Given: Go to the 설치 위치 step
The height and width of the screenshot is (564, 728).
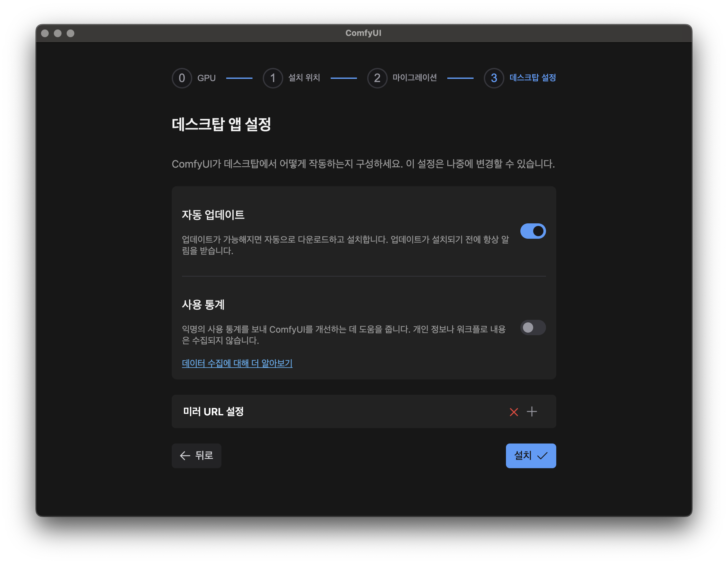Looking at the screenshot, I should 304,78.
